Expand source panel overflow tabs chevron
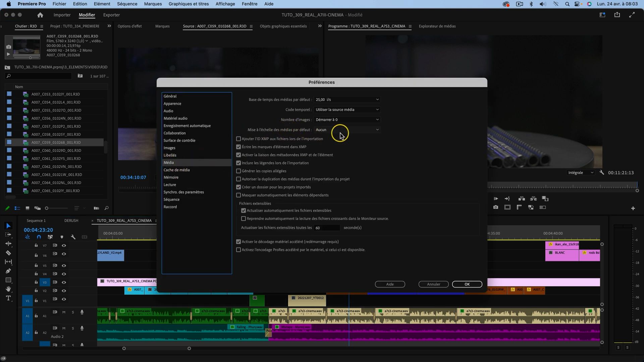The image size is (644, 362). coord(320,26)
